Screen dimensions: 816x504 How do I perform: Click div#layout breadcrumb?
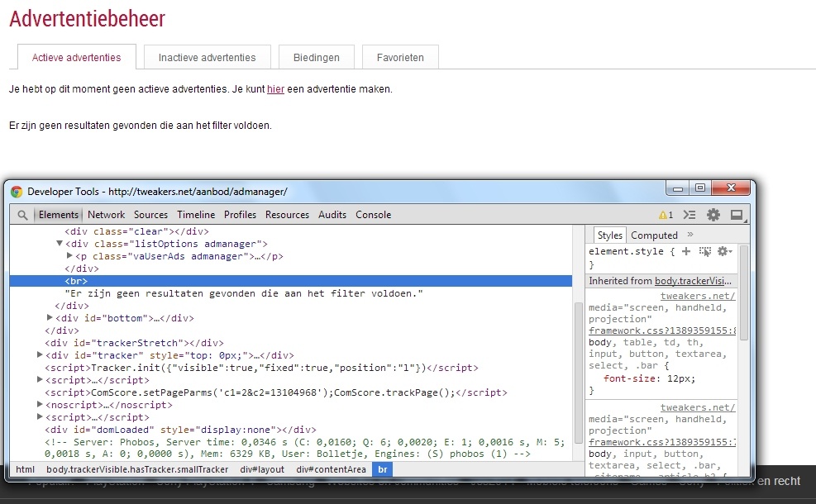point(262,469)
